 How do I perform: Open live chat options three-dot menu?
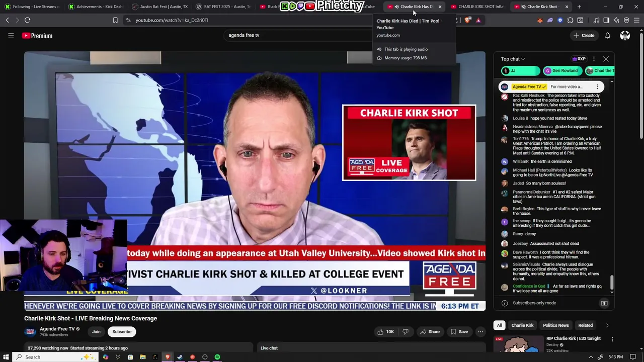coord(594,59)
